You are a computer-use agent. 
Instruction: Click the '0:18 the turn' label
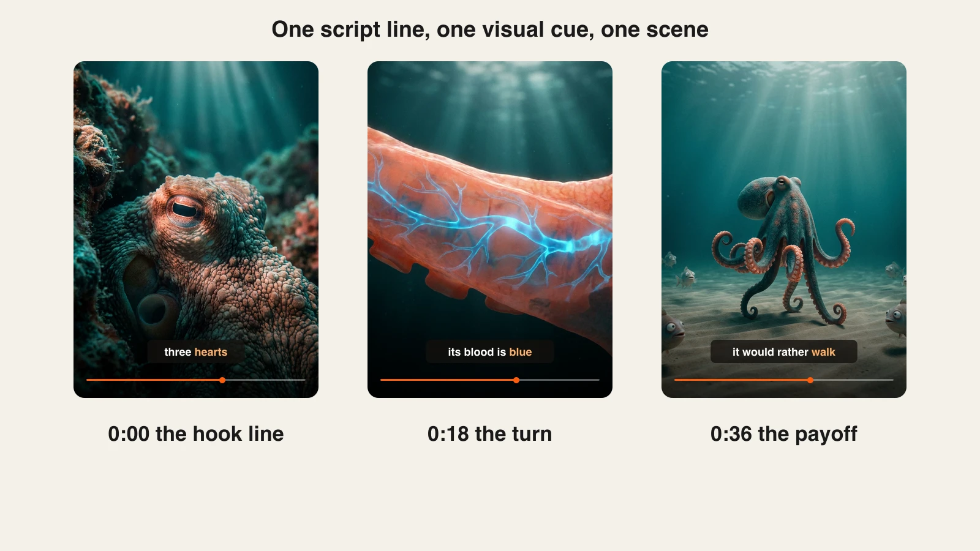(x=490, y=434)
